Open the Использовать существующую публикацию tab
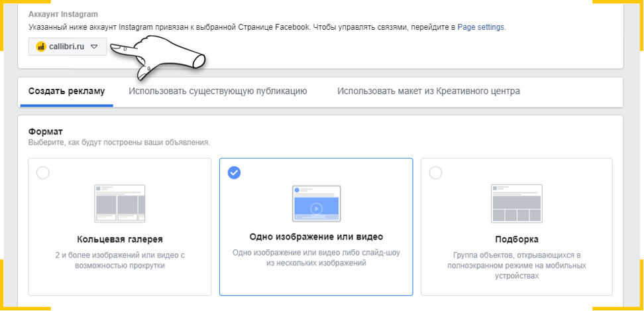Viewport: 644px width, 311px height. coord(217,92)
